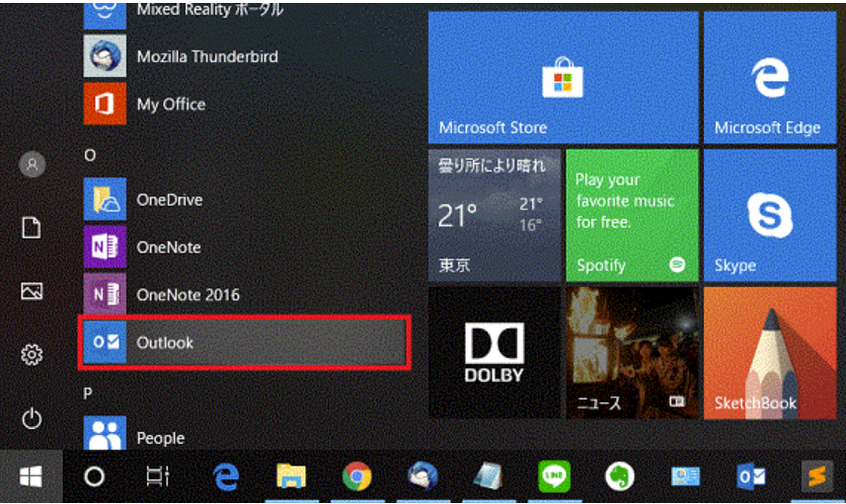
Task: Launch OneNote 2016 app entry
Action: 244,294
